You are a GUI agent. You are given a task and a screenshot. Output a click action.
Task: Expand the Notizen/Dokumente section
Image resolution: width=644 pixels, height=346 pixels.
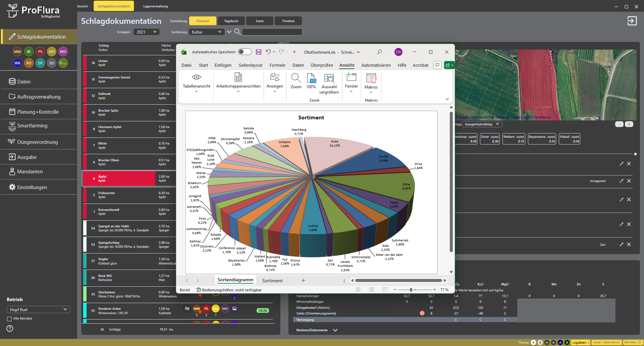coord(335,330)
